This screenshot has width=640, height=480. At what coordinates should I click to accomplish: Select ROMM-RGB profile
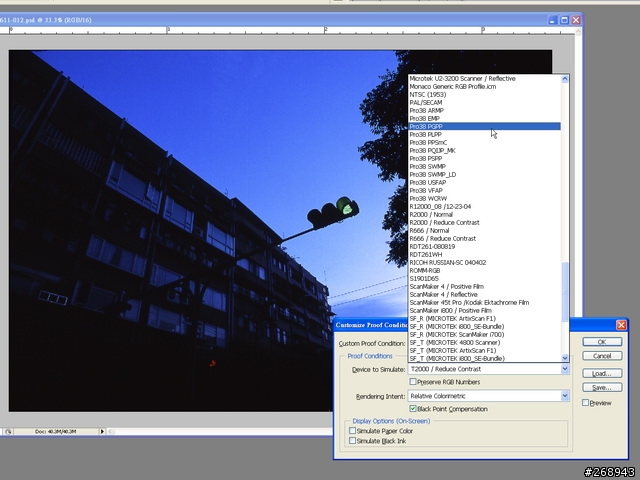point(484,271)
